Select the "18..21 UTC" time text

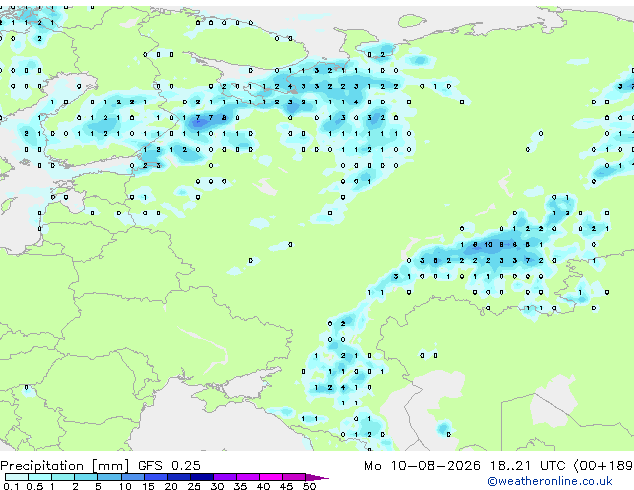(527, 466)
